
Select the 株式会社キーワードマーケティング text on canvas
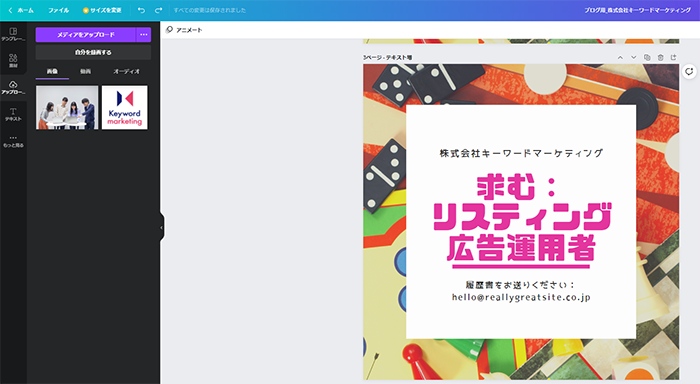tap(521, 154)
